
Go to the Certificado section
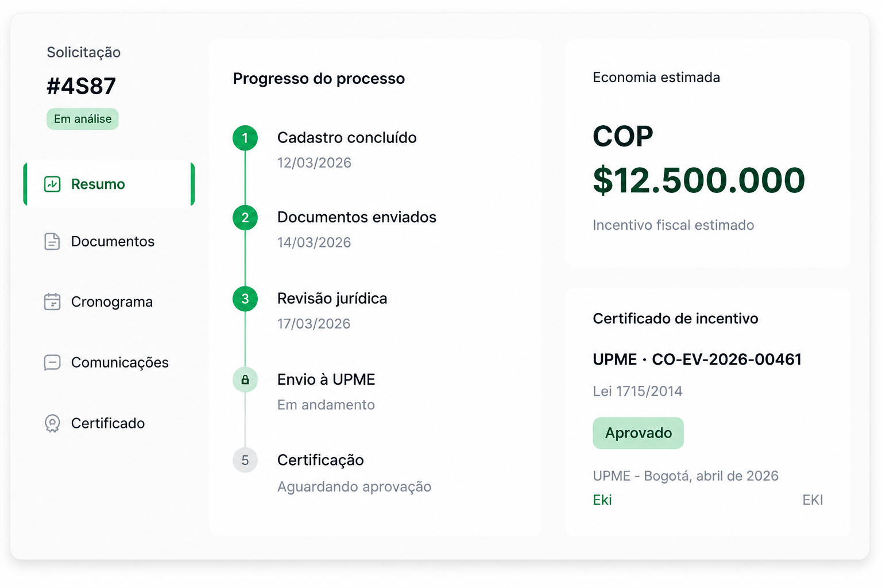[x=109, y=423]
